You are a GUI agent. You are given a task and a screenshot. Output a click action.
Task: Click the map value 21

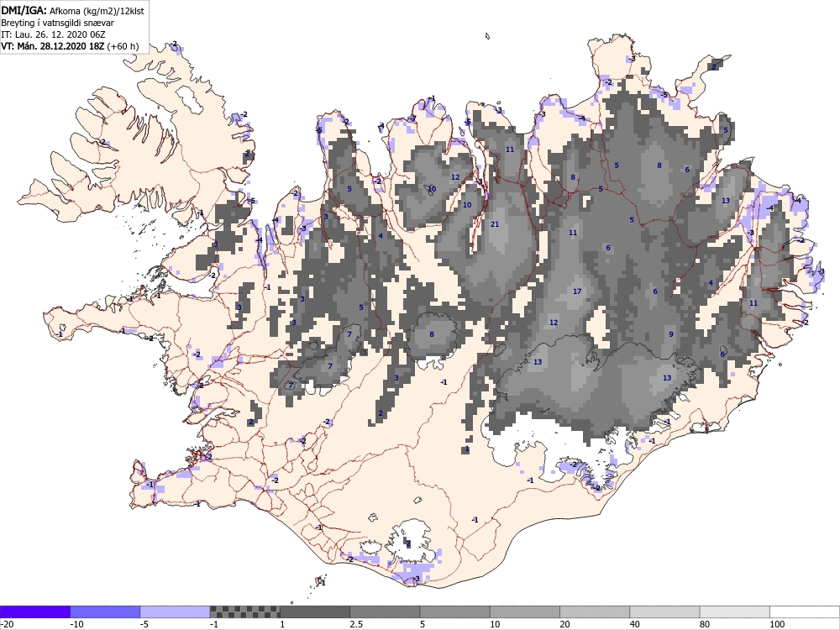pos(495,224)
